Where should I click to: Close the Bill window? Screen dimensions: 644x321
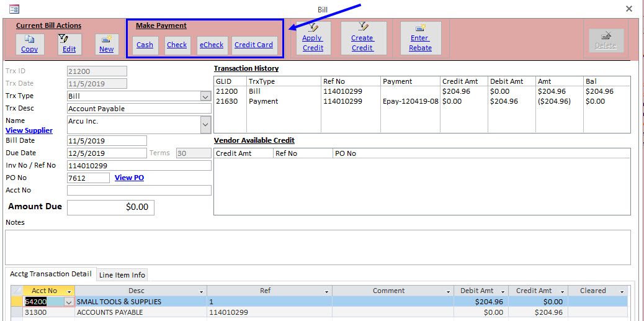[629, 9]
